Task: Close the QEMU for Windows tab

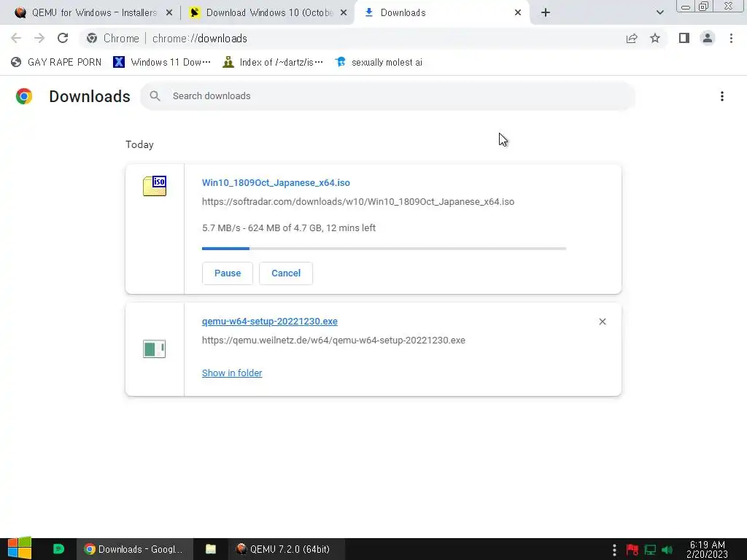Action: pos(169,13)
